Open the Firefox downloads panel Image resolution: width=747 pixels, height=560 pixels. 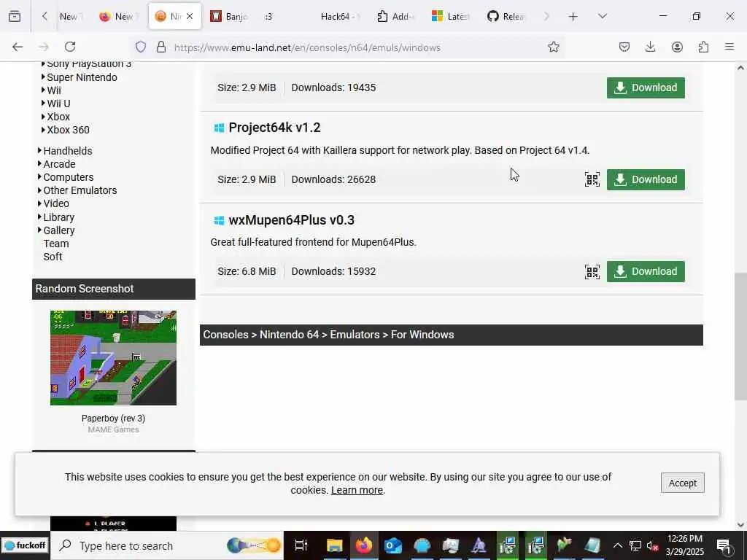[x=650, y=47]
